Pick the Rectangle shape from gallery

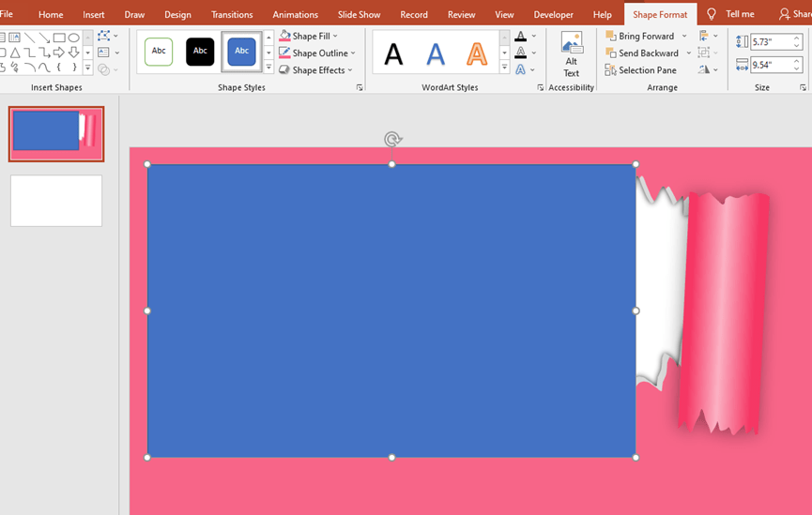tap(59, 38)
